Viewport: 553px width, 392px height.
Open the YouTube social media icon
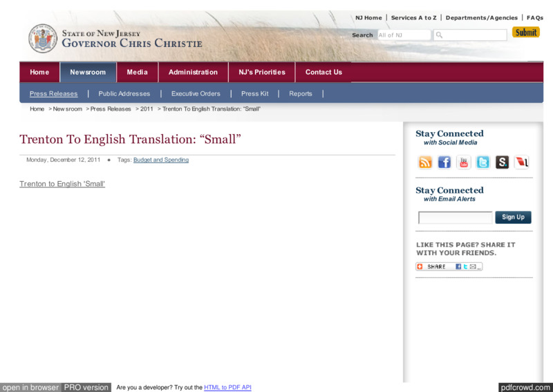coord(464,162)
